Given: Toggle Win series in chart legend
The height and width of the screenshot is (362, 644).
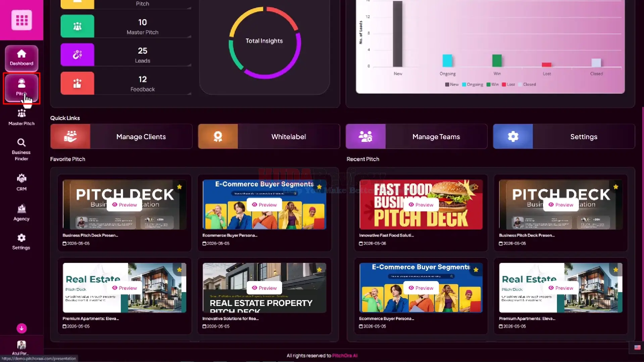Looking at the screenshot, I should tap(493, 85).
